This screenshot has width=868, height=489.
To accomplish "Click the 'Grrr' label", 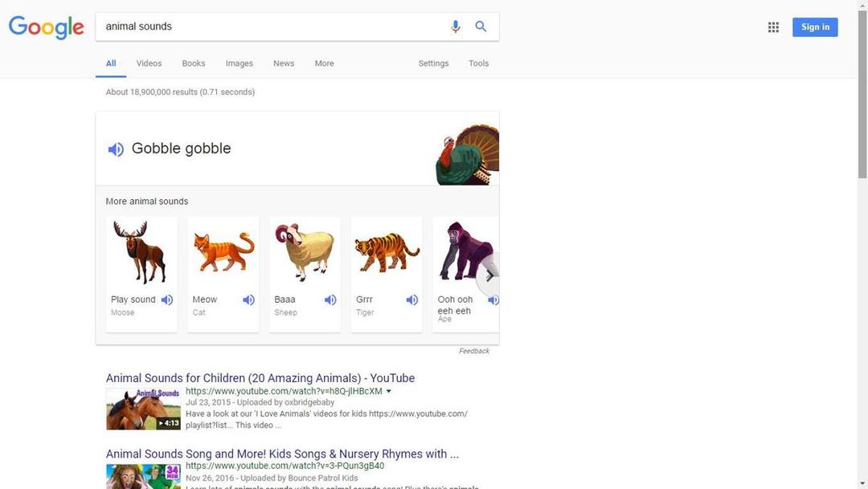I will point(364,300).
